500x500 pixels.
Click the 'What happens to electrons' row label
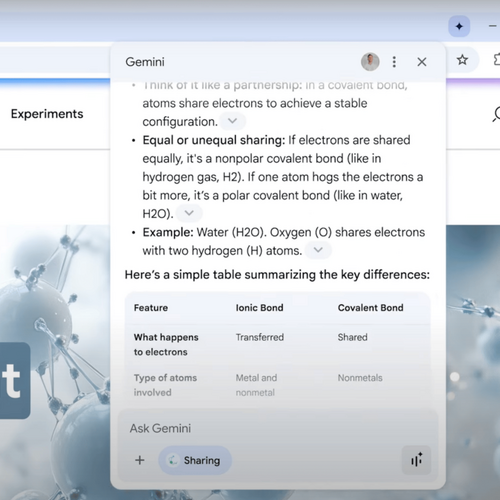166,345
